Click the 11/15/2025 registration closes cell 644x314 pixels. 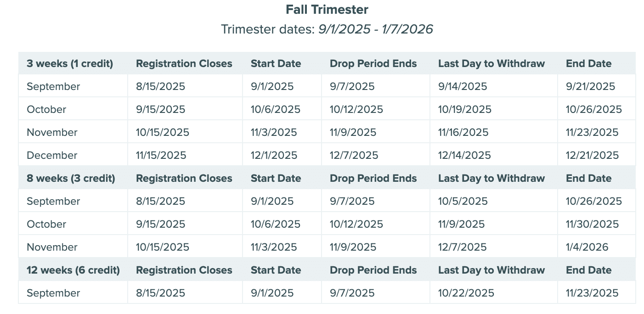tap(161, 155)
